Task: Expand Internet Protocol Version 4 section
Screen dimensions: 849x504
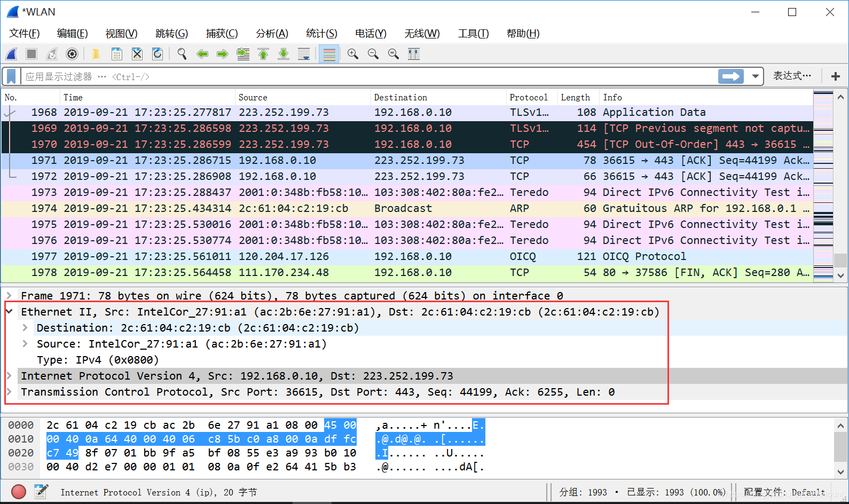Action: pos(9,376)
